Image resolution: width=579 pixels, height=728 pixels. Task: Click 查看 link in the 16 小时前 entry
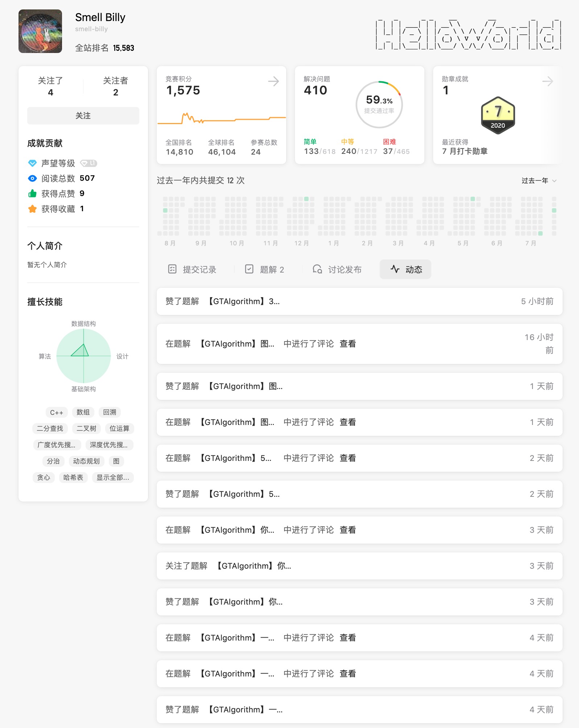coord(348,344)
